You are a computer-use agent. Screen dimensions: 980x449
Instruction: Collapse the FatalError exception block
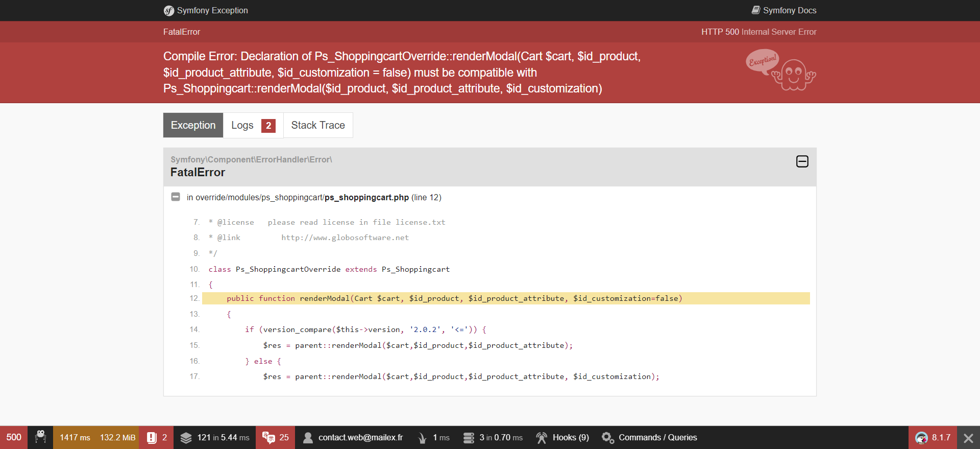tap(802, 161)
